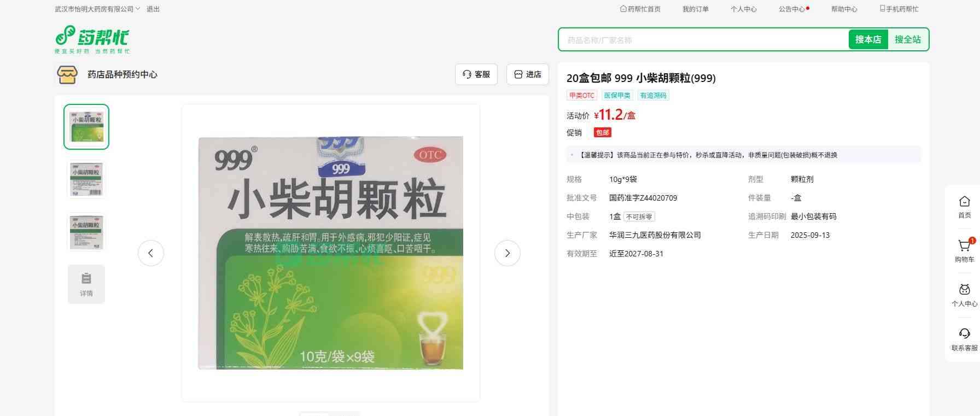Show previous product image with left arrow
The width and height of the screenshot is (980, 416).
(x=151, y=253)
